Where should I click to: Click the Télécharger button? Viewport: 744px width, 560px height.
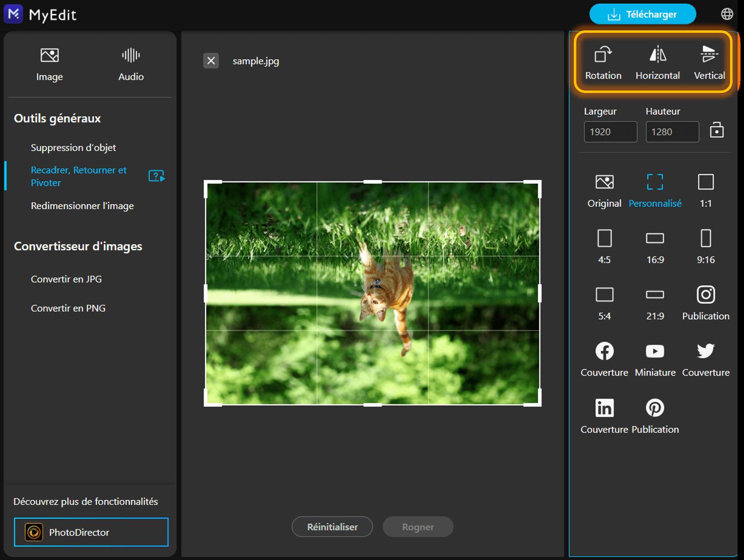[x=642, y=14]
